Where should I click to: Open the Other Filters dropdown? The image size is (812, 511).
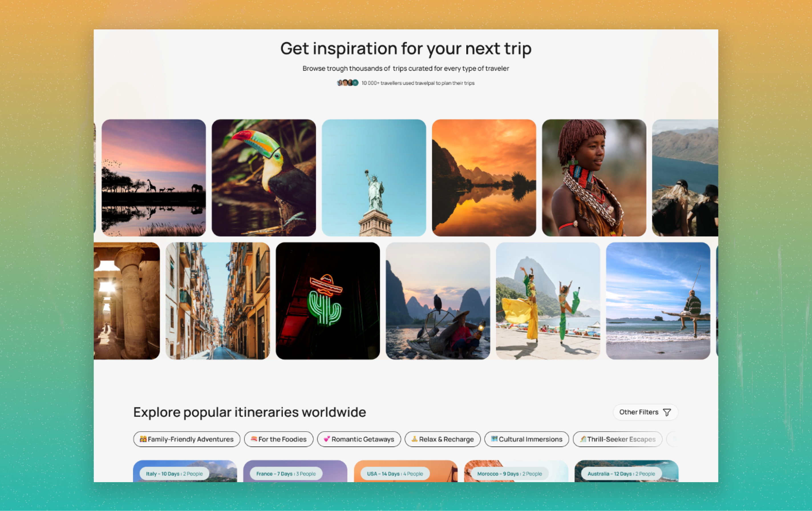pos(645,412)
